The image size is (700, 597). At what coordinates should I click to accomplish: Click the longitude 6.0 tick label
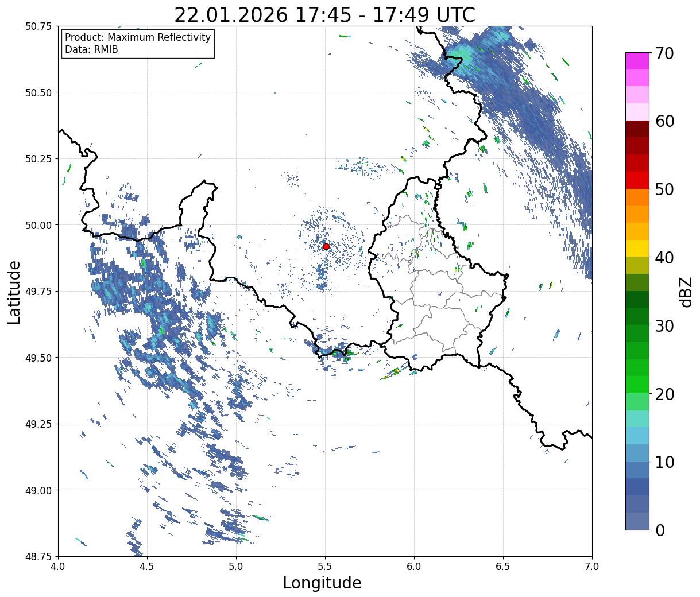tap(414, 567)
